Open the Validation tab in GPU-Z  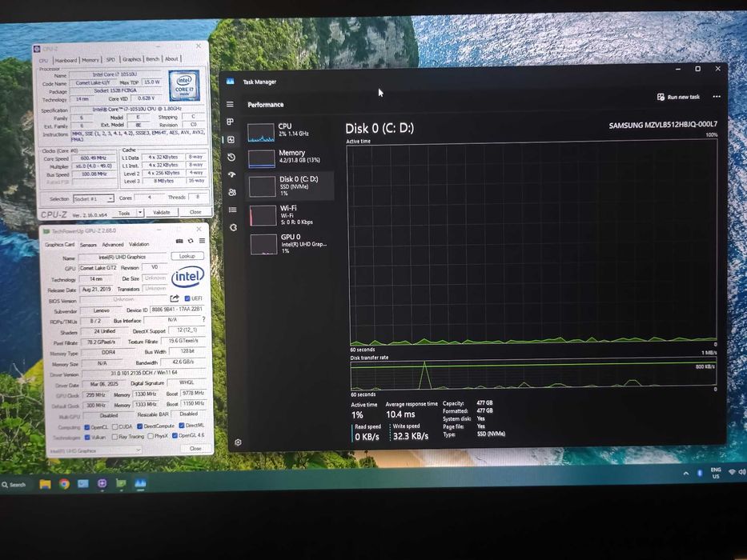tap(139, 244)
